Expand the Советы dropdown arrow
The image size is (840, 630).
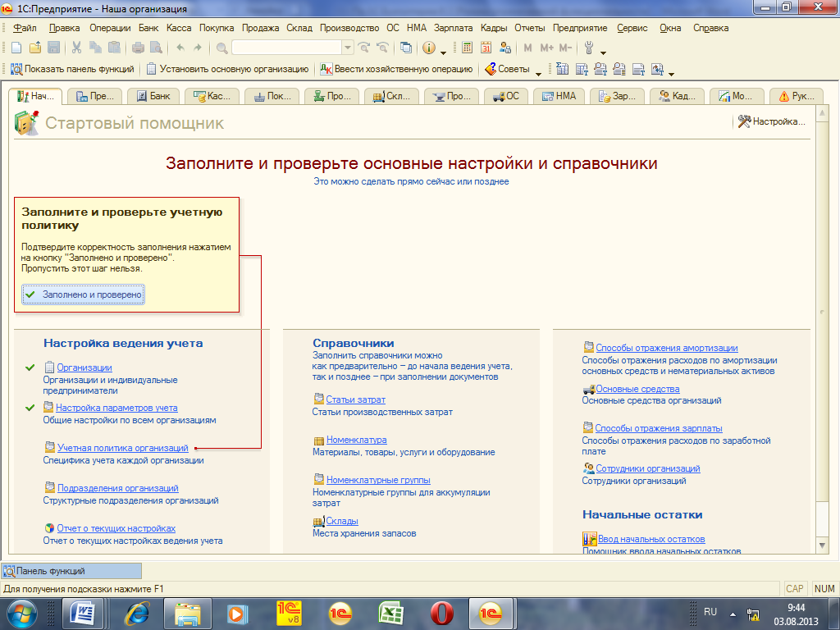click(x=538, y=73)
